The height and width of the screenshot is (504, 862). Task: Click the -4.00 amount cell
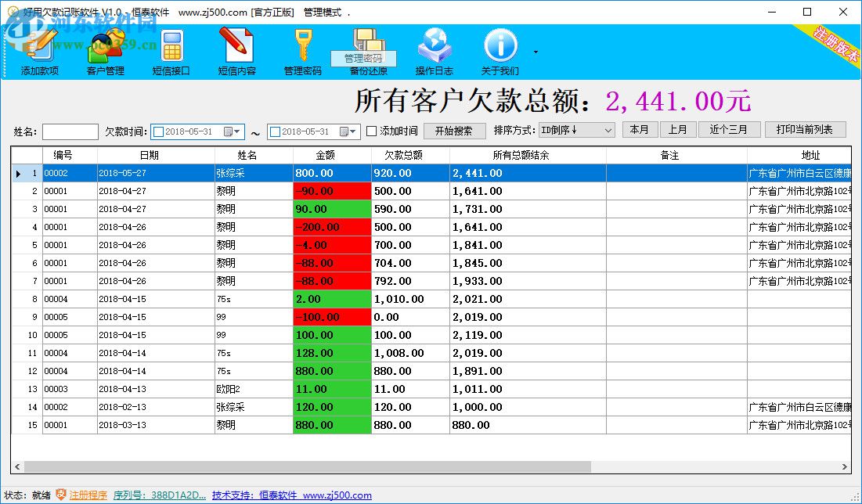pos(332,245)
